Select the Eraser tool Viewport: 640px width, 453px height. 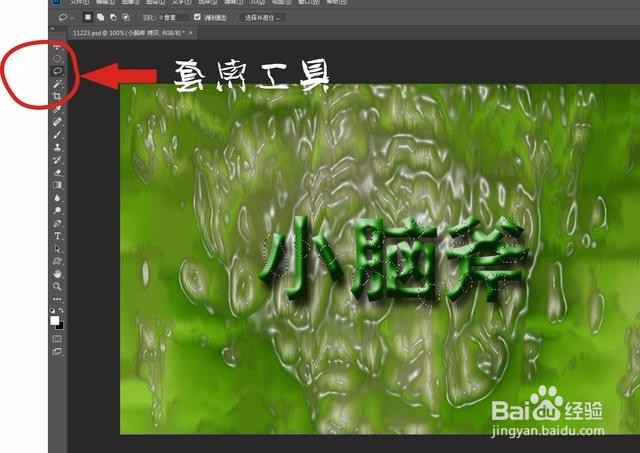58,172
